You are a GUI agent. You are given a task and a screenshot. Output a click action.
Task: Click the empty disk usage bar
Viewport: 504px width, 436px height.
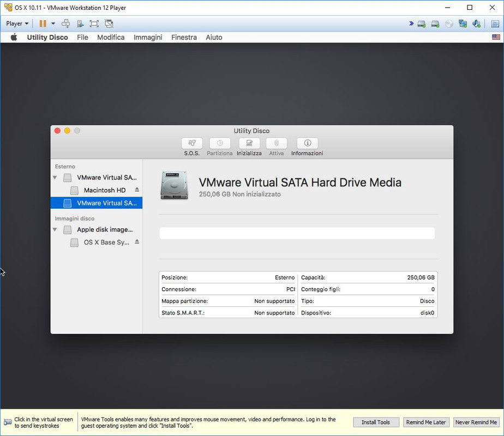[297, 233]
